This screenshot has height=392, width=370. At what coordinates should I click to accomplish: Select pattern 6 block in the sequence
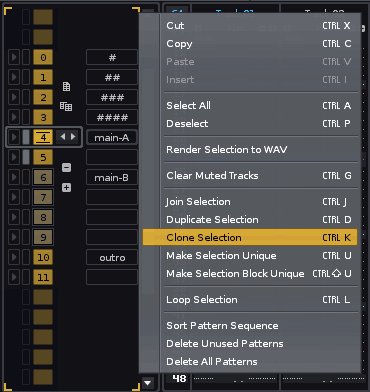[43, 177]
